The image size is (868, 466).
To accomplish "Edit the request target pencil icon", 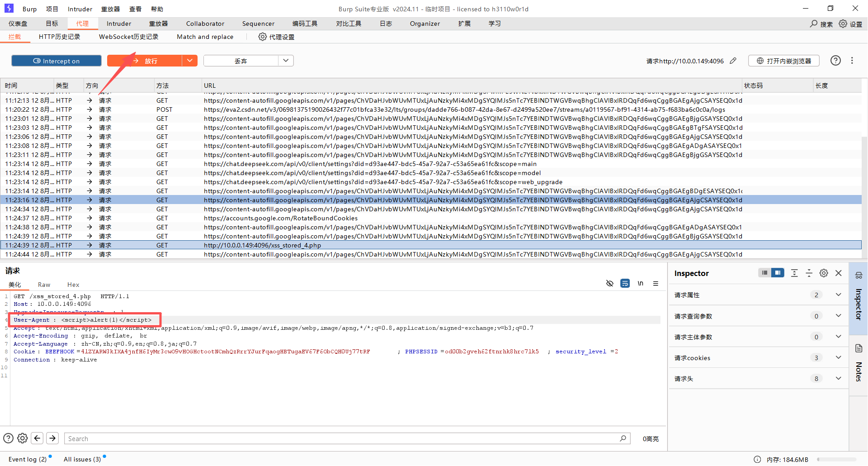I will coord(733,61).
